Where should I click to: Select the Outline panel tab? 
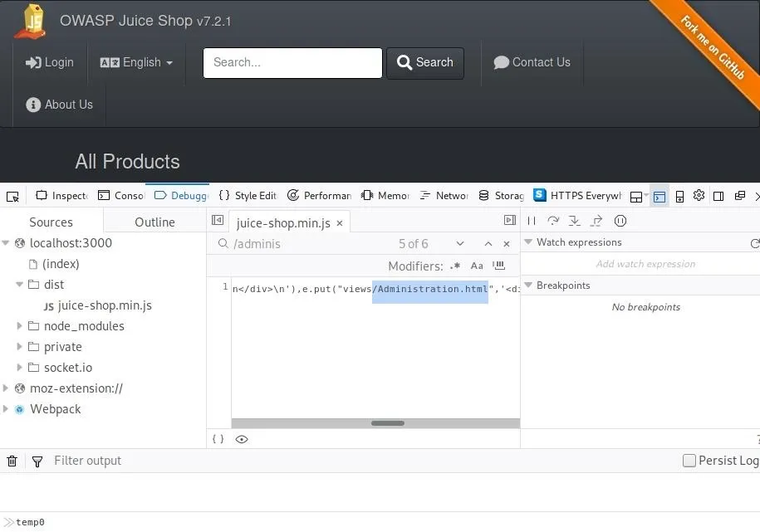[x=154, y=222]
